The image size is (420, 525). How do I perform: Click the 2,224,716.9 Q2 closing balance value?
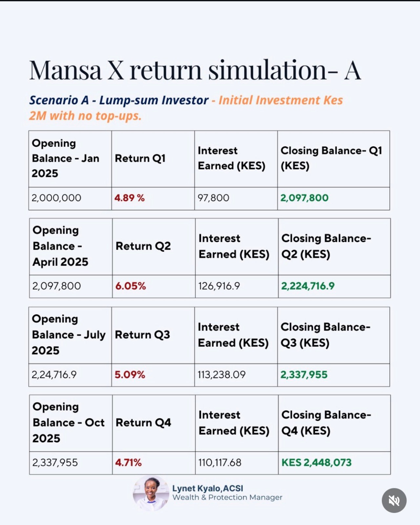click(308, 286)
